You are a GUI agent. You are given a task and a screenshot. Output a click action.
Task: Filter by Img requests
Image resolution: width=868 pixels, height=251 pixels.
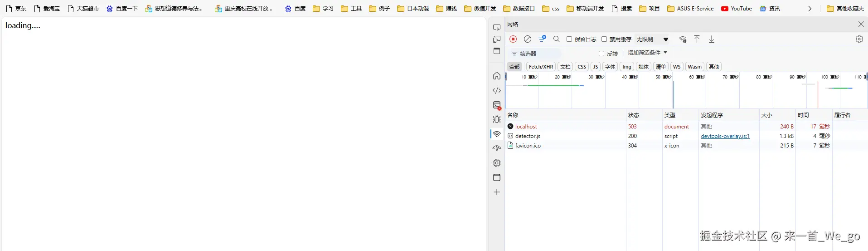pyautogui.click(x=627, y=67)
